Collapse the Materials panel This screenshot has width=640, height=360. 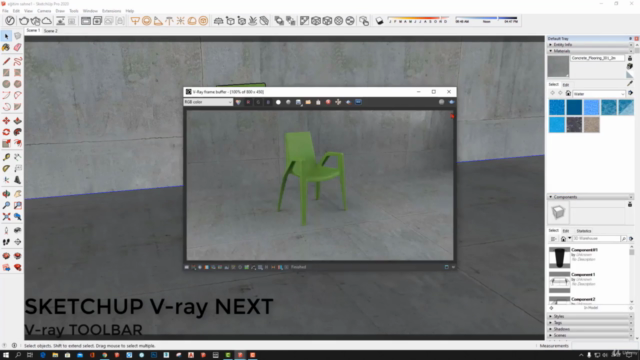click(x=590, y=51)
